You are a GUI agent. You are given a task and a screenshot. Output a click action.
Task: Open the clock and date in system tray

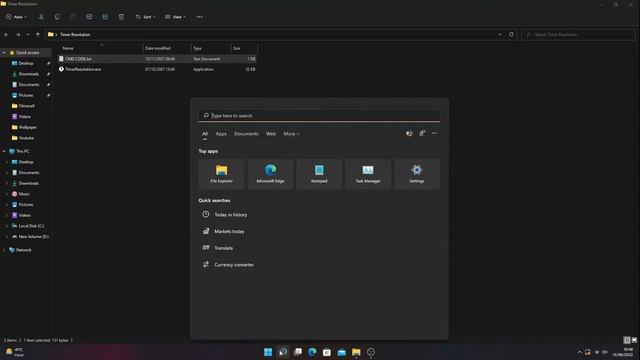pyautogui.click(x=624, y=352)
